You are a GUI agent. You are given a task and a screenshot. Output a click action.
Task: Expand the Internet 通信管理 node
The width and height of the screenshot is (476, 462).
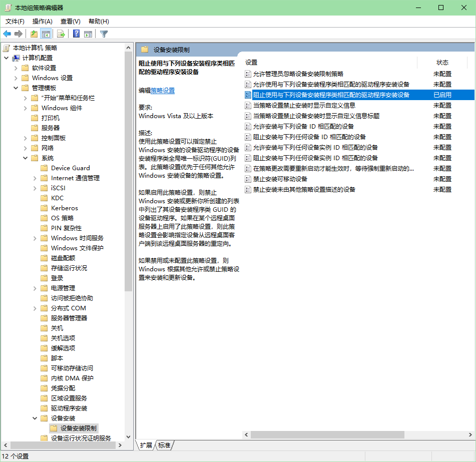point(35,178)
